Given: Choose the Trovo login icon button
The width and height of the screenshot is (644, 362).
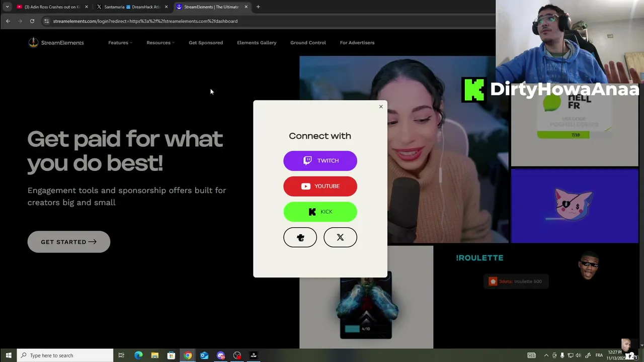Looking at the screenshot, I should [x=300, y=237].
